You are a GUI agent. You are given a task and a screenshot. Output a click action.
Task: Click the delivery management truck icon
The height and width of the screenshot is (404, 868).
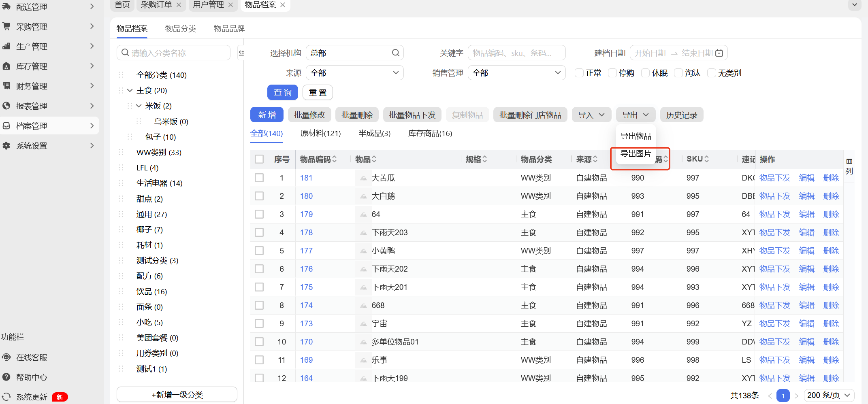[x=6, y=6]
